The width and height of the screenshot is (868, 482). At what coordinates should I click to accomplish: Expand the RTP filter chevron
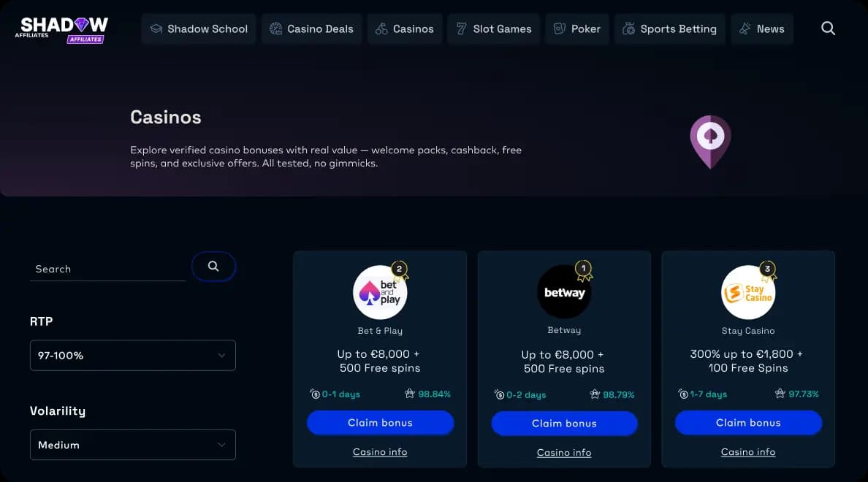221,355
